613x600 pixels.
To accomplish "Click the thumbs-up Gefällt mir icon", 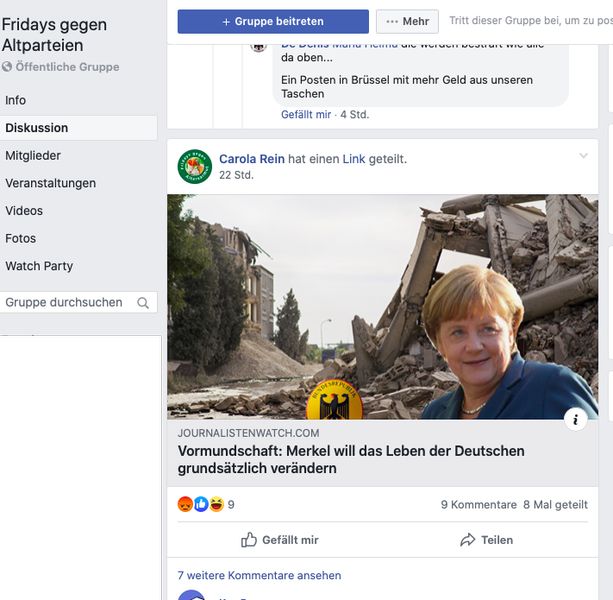I will click(x=249, y=540).
